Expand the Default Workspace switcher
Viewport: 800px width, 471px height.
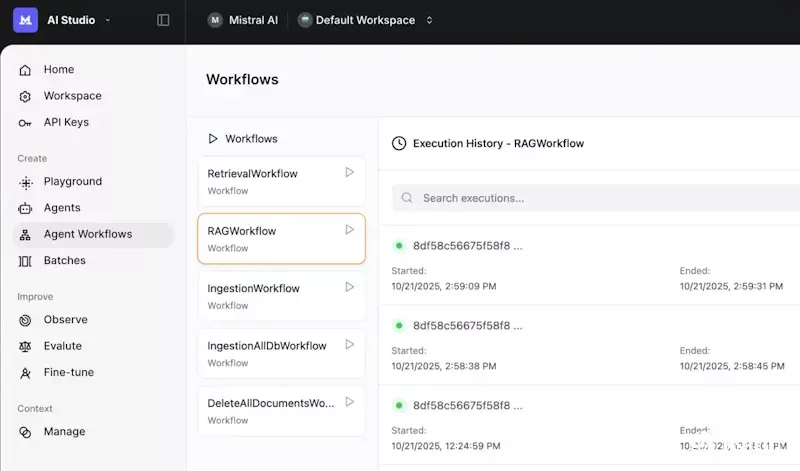point(366,20)
